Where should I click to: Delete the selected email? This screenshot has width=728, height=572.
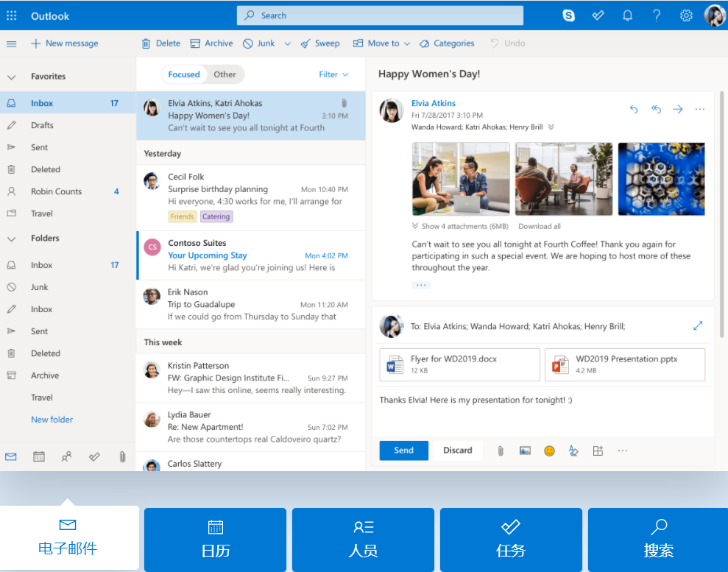(x=160, y=43)
